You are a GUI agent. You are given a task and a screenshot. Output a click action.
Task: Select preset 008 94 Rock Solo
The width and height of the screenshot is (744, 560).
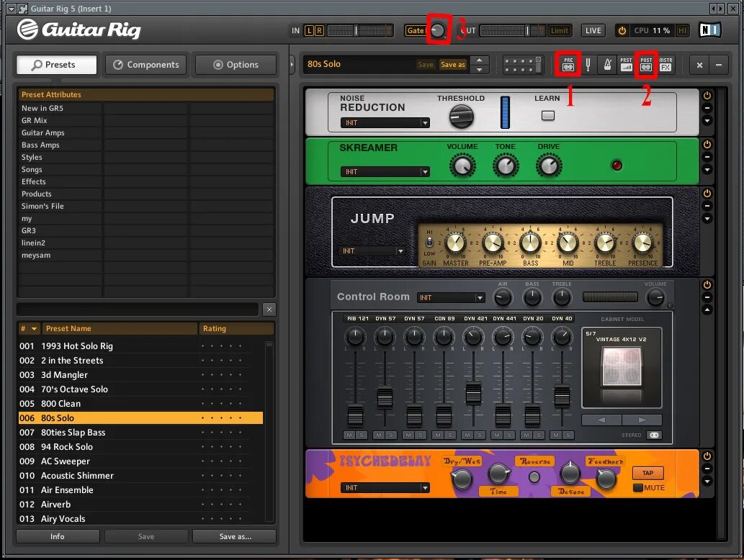140,447
